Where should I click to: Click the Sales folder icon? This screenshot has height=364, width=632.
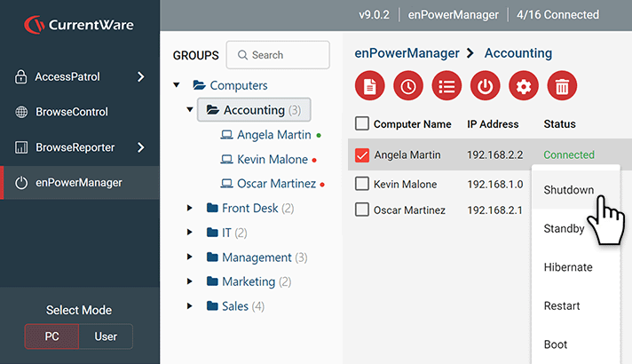212,305
